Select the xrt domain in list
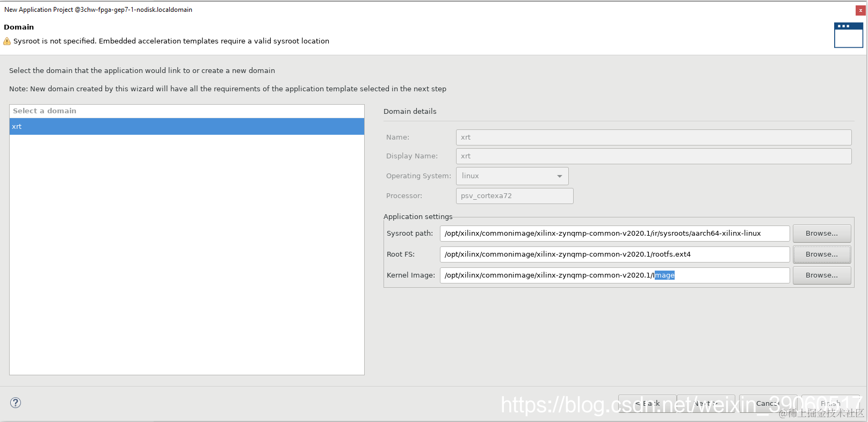 coord(187,127)
